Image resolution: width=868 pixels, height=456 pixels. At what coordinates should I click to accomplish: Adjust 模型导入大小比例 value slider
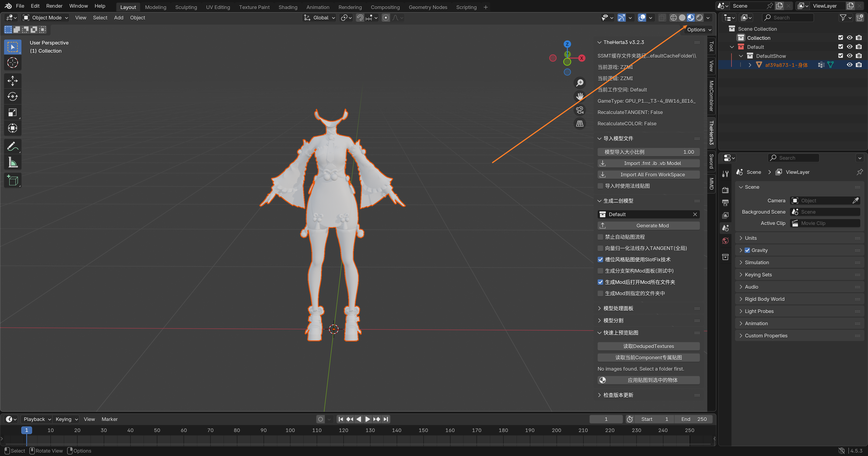[648, 152]
